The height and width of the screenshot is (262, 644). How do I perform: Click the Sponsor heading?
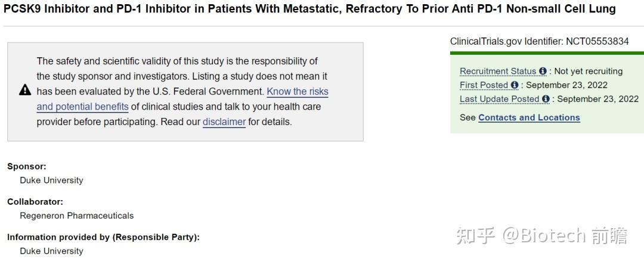[27, 167]
